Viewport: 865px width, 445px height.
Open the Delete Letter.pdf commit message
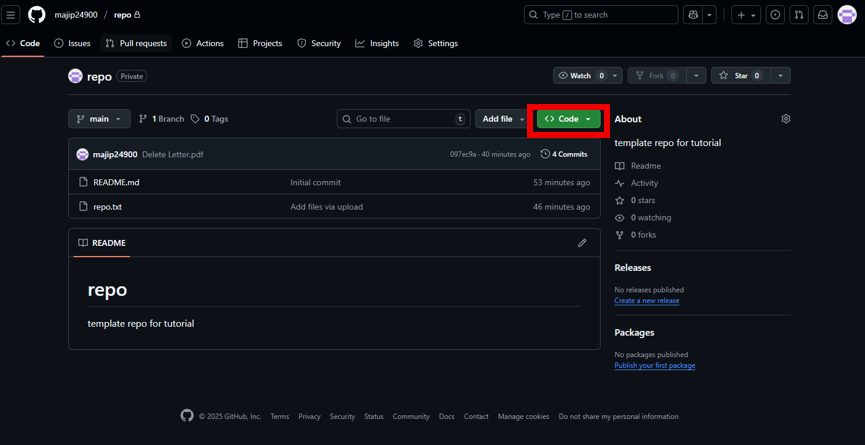point(173,154)
